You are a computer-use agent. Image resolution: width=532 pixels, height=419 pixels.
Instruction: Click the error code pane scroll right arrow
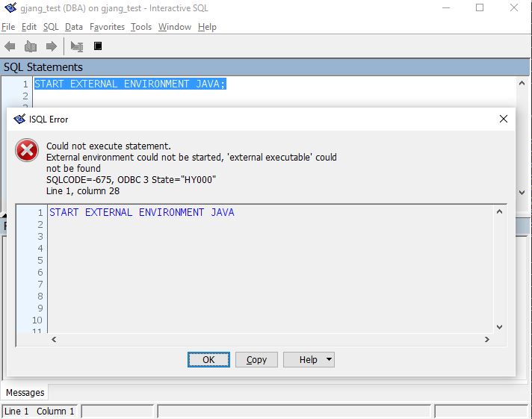487,339
